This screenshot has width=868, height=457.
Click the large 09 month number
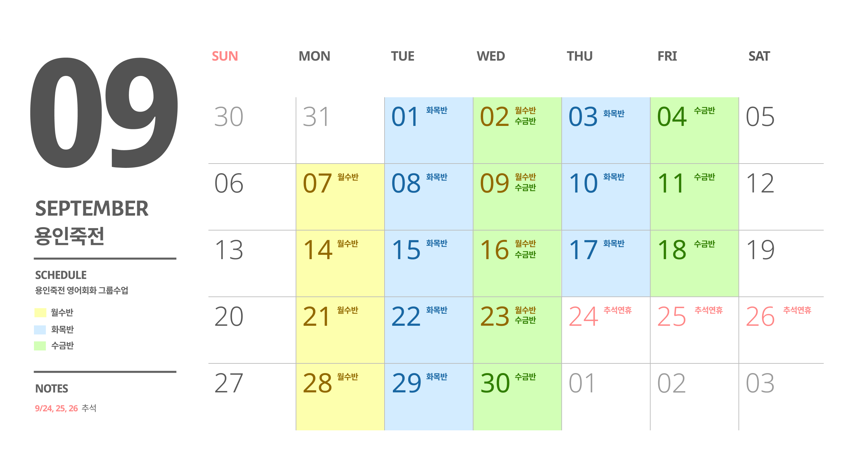coord(104,113)
